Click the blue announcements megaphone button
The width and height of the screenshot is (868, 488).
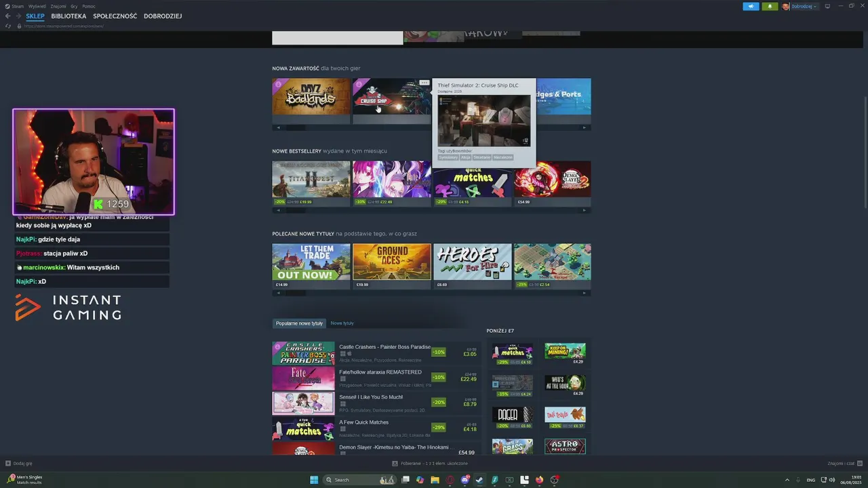pyautogui.click(x=751, y=6)
